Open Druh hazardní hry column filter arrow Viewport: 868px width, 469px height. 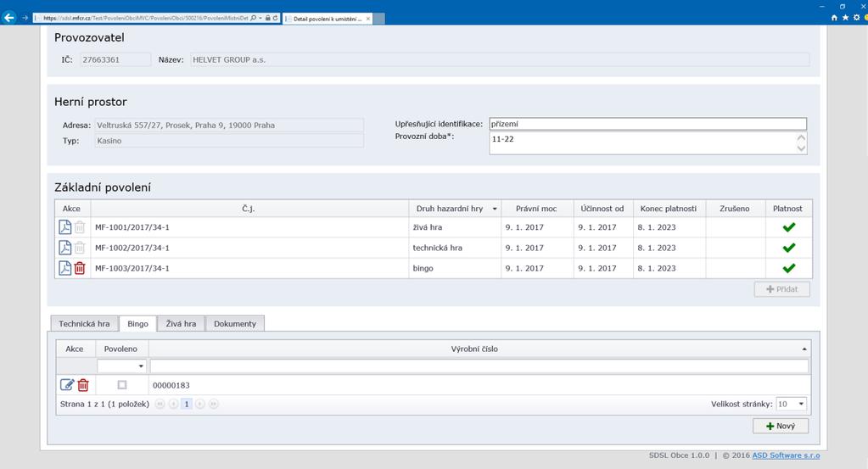495,209
